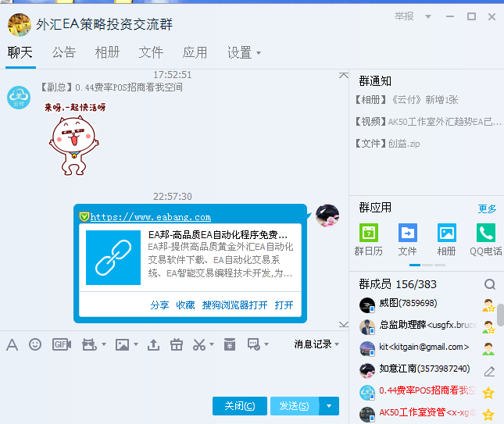The width and height of the screenshot is (504, 424).
Task: Open the emoji smiley picker
Action: click(x=35, y=344)
